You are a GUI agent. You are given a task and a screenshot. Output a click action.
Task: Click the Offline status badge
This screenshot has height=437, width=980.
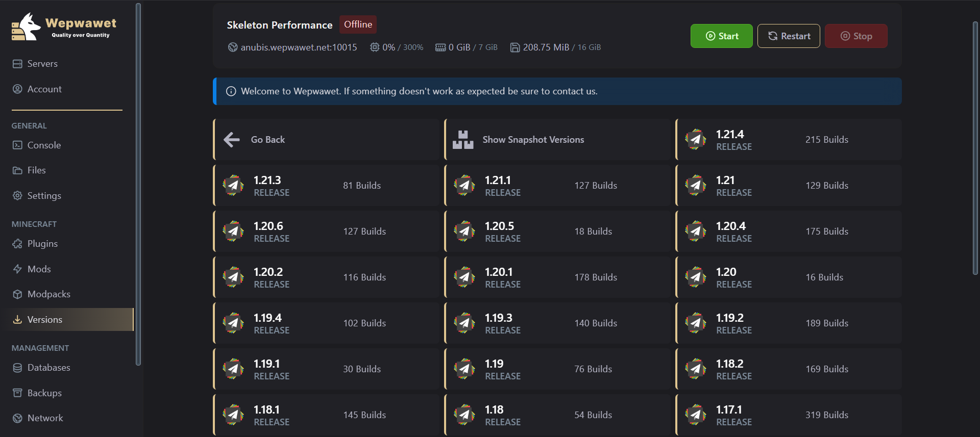[358, 24]
